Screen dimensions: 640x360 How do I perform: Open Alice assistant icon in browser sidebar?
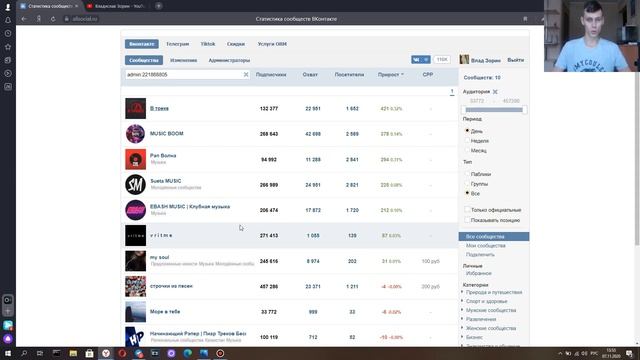pyautogui.click(x=8, y=339)
